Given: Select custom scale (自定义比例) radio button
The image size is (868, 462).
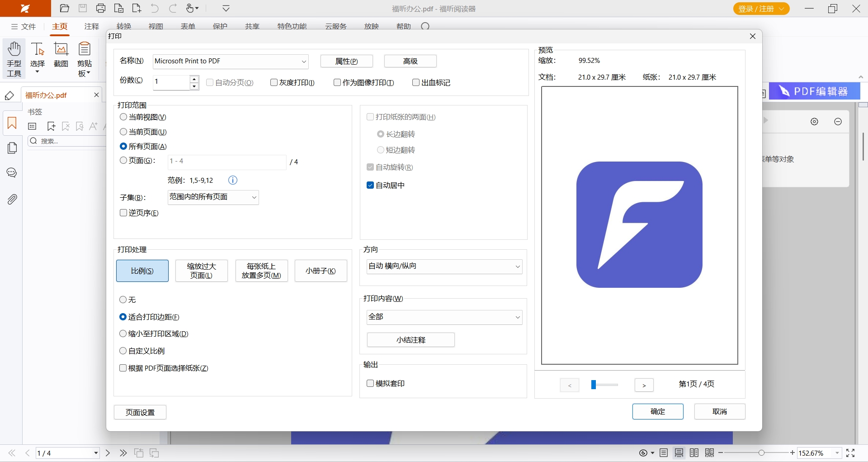Looking at the screenshot, I should click(x=123, y=351).
